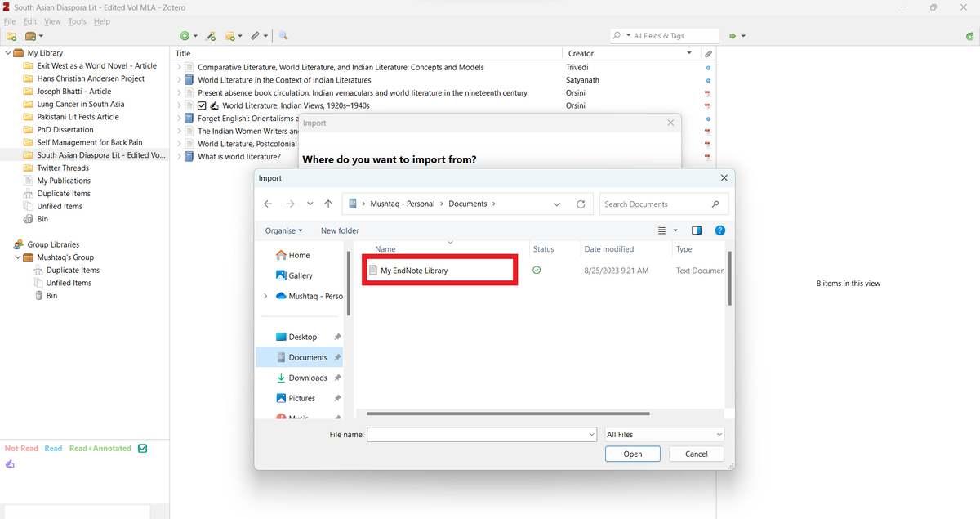Expand the Mushtaq - Personal OneDrive node
The image size is (980, 519).
pyautogui.click(x=265, y=296)
